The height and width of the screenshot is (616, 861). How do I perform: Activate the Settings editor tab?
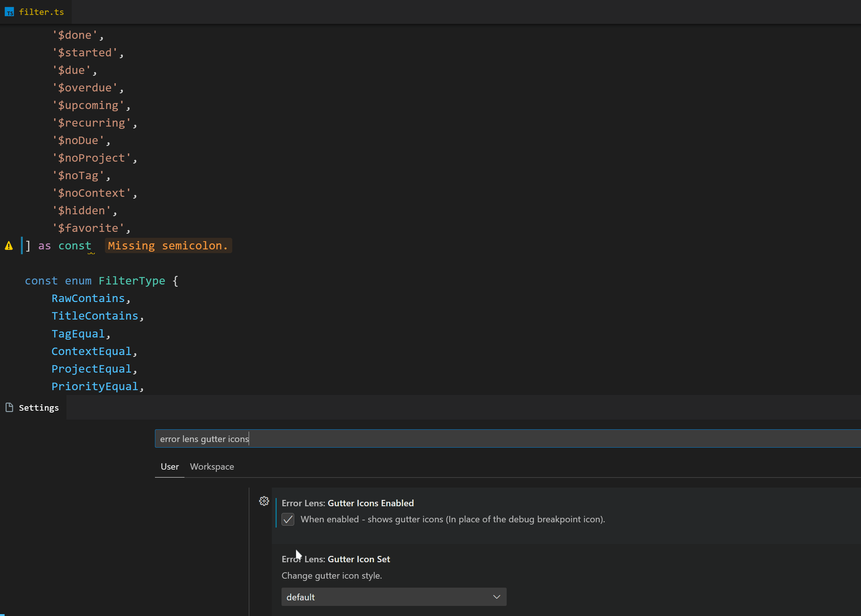(39, 408)
